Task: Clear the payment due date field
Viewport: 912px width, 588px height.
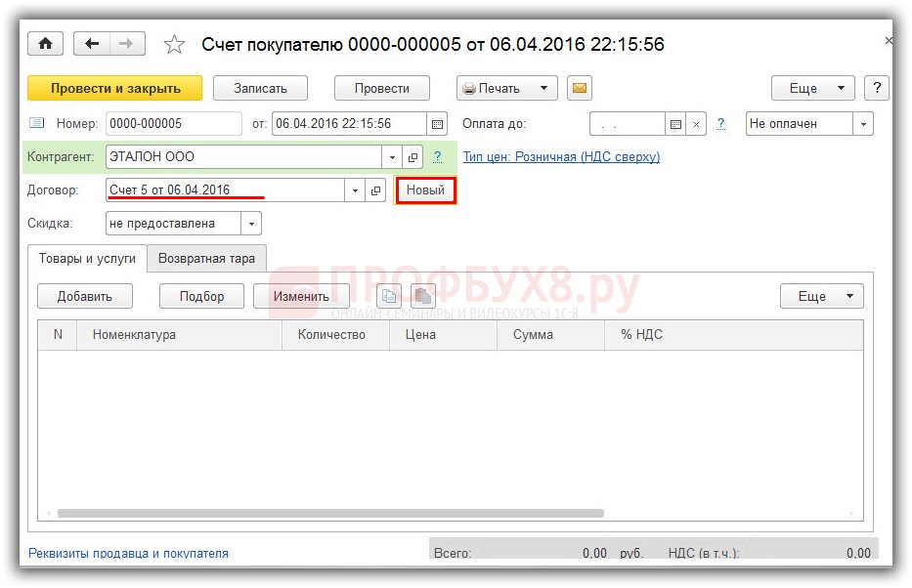Action: (696, 124)
